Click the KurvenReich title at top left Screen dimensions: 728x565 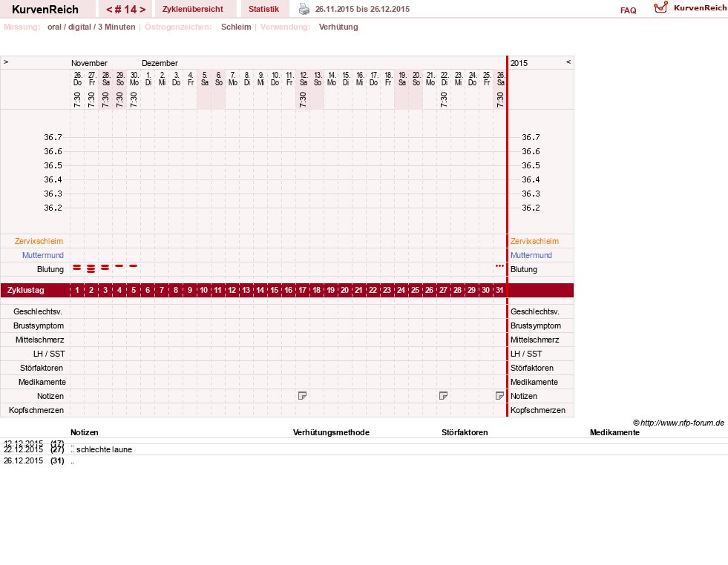coord(45,10)
